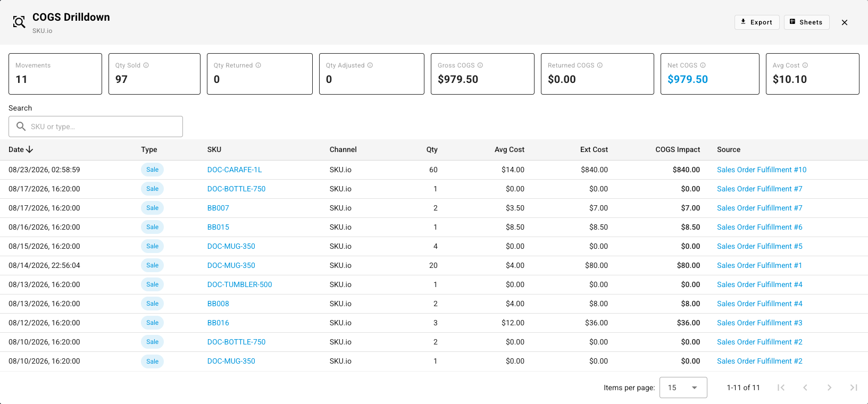Jump to the last page of results

854,388
